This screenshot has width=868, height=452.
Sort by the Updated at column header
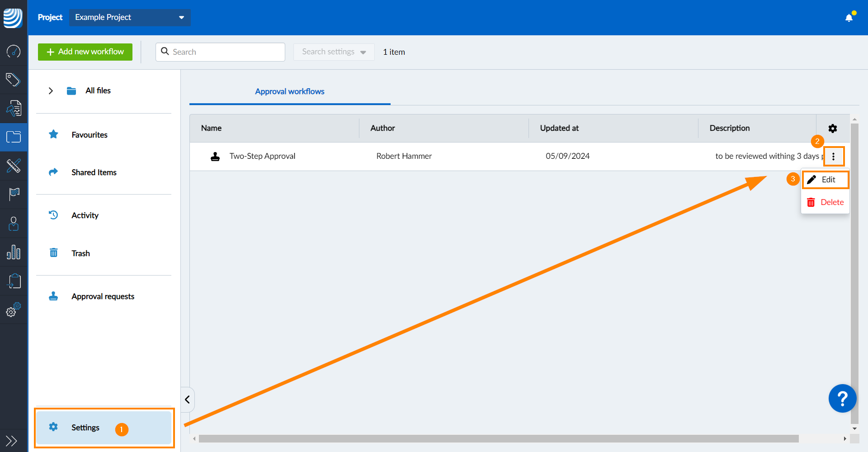click(x=559, y=128)
